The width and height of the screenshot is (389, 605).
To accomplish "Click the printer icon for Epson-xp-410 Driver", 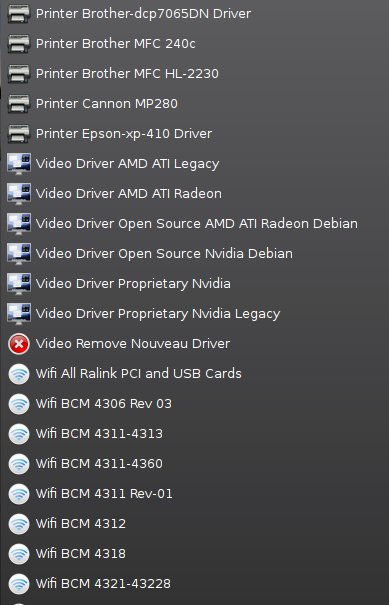I will (x=19, y=134).
